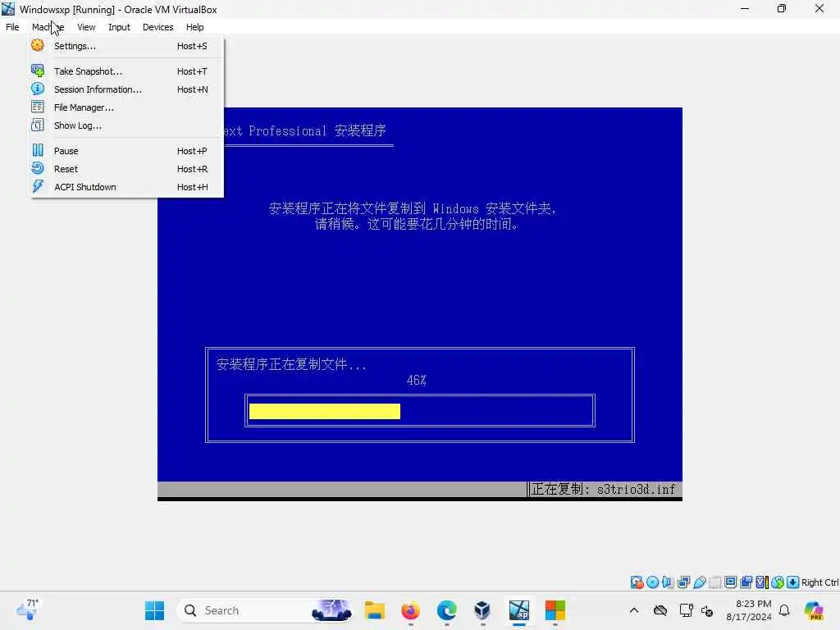The width and height of the screenshot is (840, 630).
Task: Click the greyed shared folders status icon
Action: [x=714, y=582]
